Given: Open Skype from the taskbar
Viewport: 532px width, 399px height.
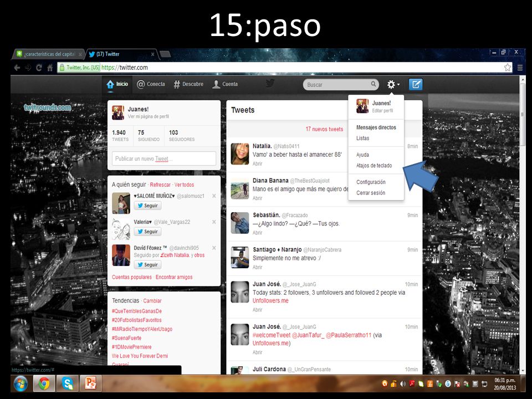Looking at the screenshot, I should pyautogui.click(x=68, y=383).
